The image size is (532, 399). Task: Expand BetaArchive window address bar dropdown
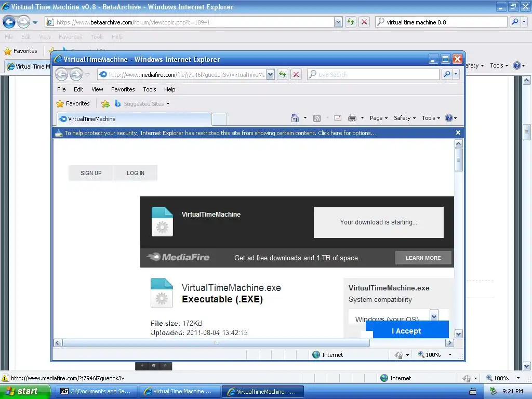coord(338,22)
